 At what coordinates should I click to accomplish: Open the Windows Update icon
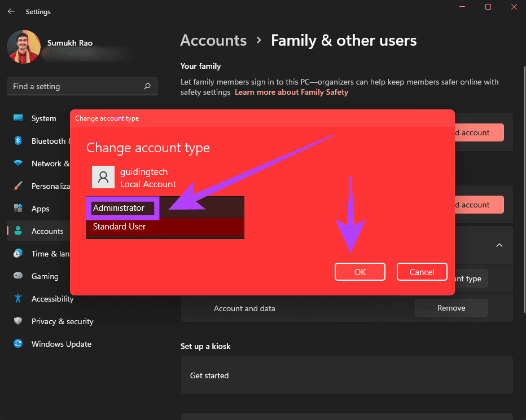[18, 344]
